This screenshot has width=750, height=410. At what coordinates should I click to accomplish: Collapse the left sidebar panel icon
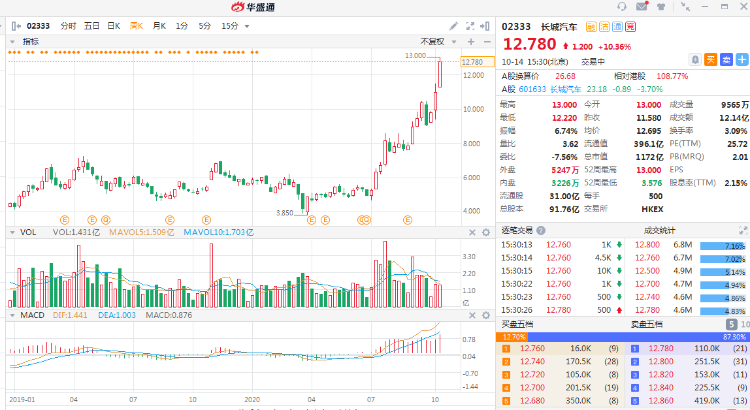pos(16,26)
